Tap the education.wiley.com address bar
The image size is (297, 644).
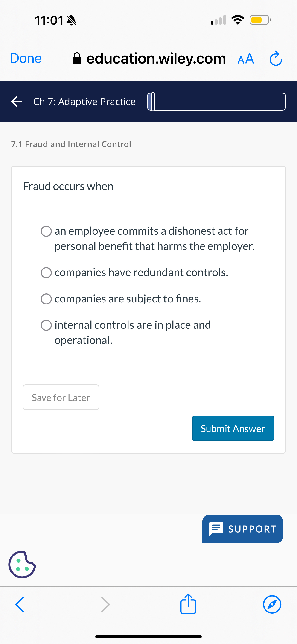click(156, 59)
